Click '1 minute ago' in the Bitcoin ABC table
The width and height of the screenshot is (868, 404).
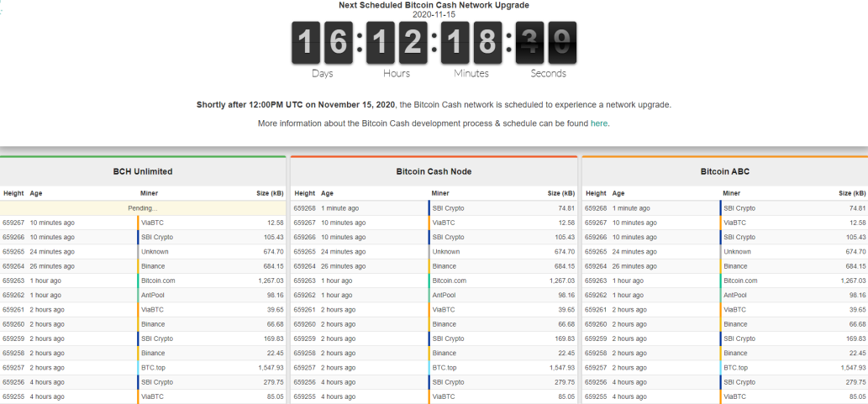(x=631, y=208)
